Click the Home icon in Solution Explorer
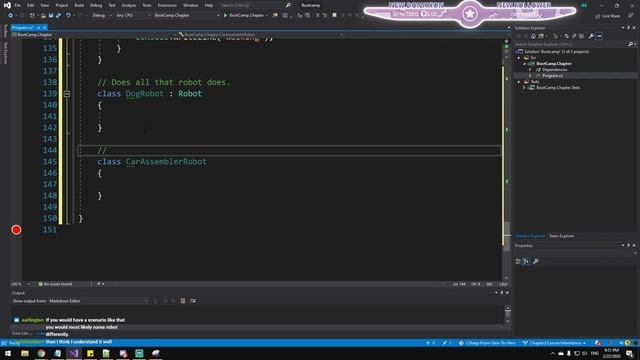 pyautogui.click(x=533, y=36)
